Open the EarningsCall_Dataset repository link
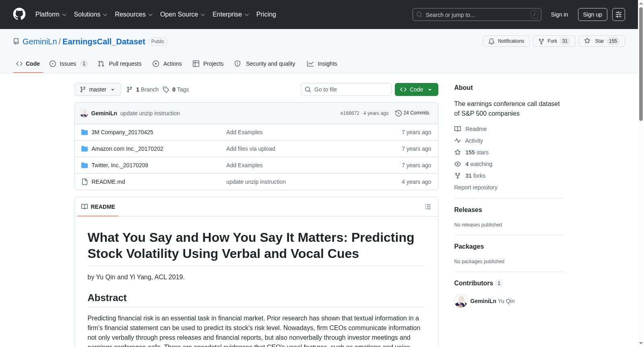The height and width of the screenshot is (347, 644). [x=104, y=42]
